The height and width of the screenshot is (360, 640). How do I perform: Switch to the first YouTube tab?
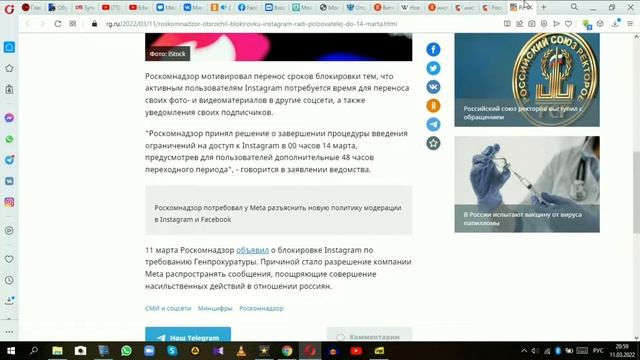[111, 7]
